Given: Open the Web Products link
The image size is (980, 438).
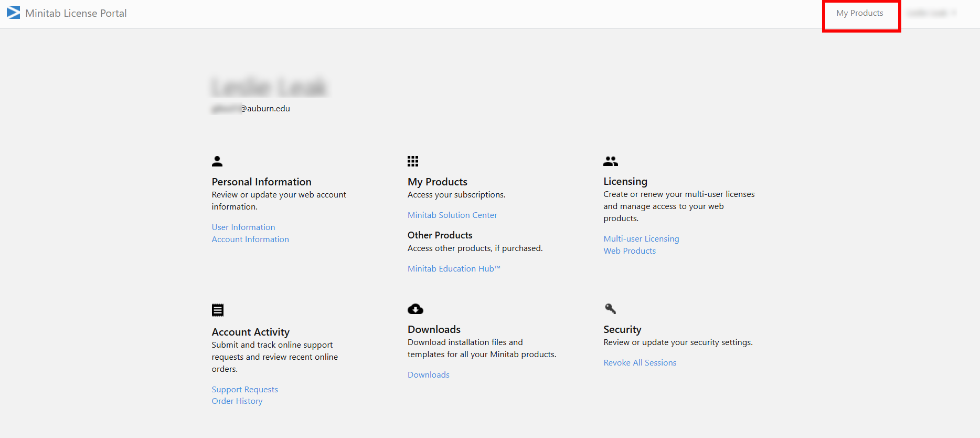Looking at the screenshot, I should coord(630,251).
